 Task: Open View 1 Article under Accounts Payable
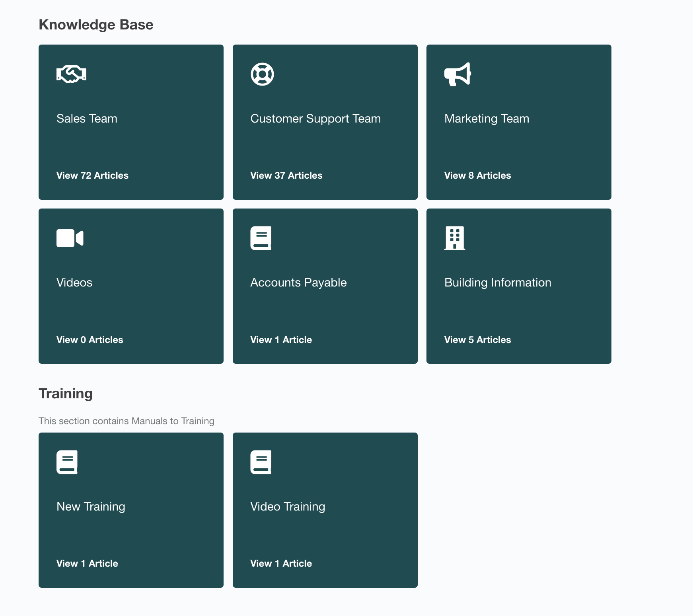[281, 340]
